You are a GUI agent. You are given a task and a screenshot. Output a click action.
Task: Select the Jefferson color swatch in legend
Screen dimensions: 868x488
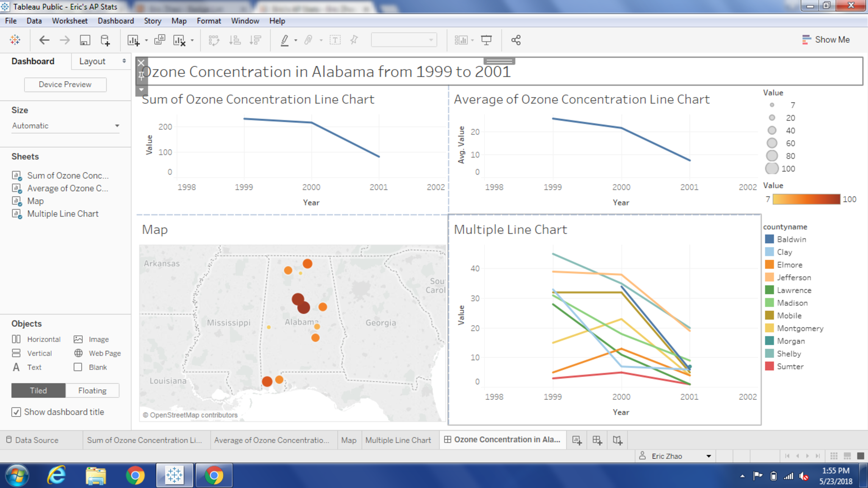point(769,277)
